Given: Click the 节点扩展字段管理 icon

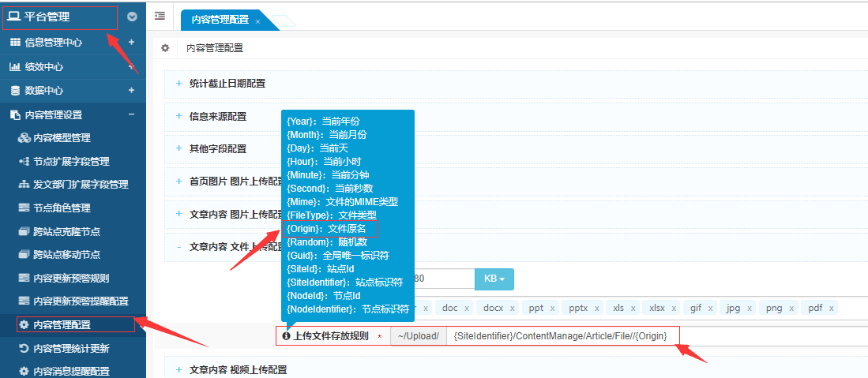Looking at the screenshot, I should (x=23, y=162).
